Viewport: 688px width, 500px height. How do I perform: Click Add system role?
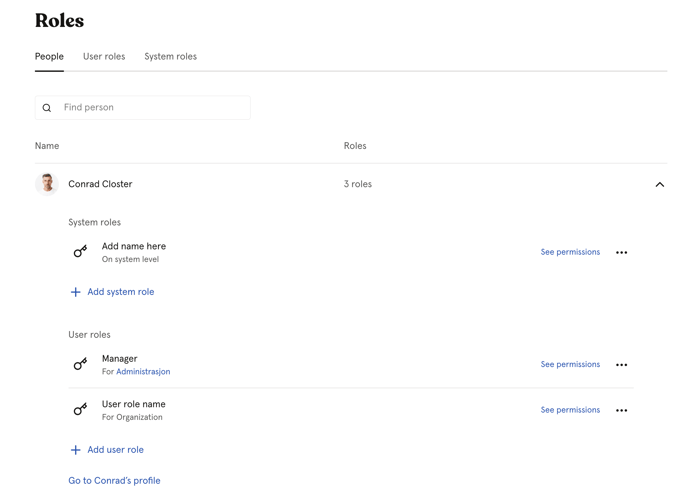pos(121,292)
